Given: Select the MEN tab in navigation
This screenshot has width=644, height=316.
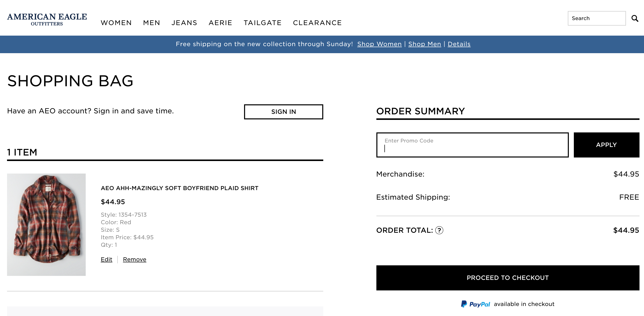Looking at the screenshot, I should 152,23.
